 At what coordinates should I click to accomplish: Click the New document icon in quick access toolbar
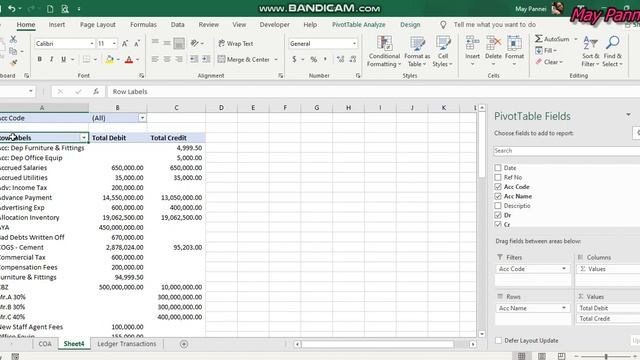pyautogui.click(x=50, y=9)
